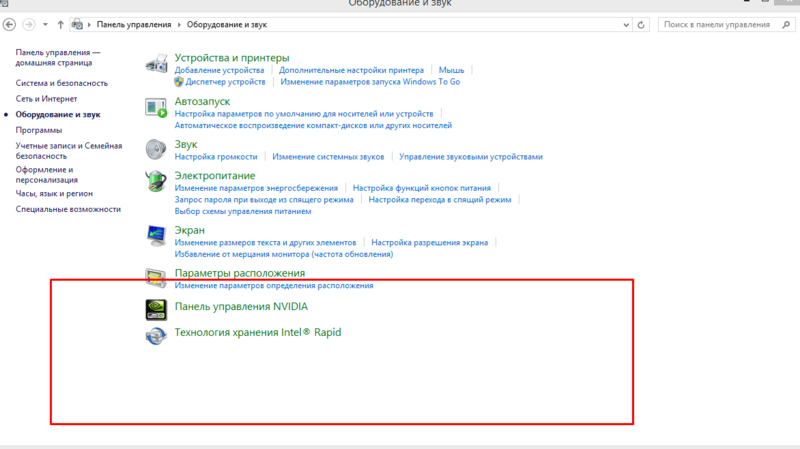The width and height of the screenshot is (800, 449).
Task: Click the Control Panel icon in address bar
Action: pos(78,24)
